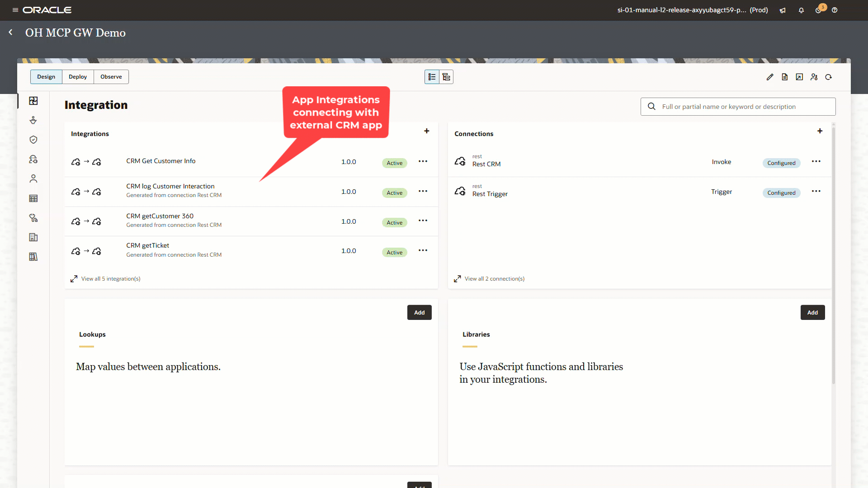This screenshot has width=868, height=488.
Task: Switch to the Deploy tab
Action: tap(78, 77)
